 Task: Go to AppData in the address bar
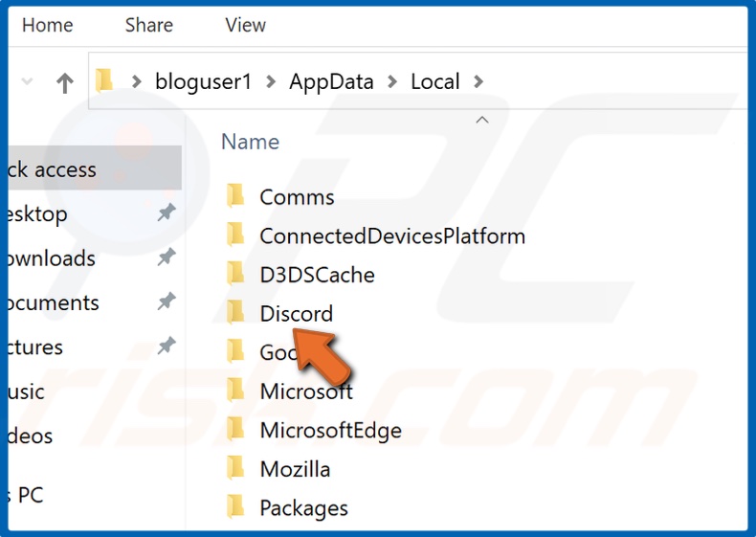(x=331, y=81)
